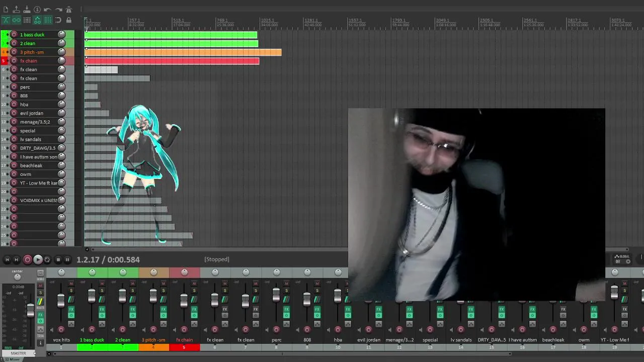
Task: Start recording with the transport record button
Action: [x=28, y=259]
